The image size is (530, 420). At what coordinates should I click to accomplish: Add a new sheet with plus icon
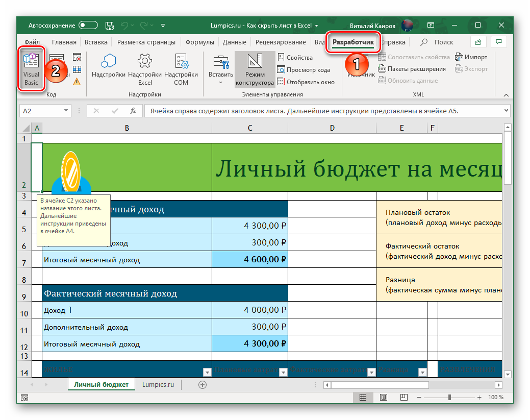[x=203, y=385]
